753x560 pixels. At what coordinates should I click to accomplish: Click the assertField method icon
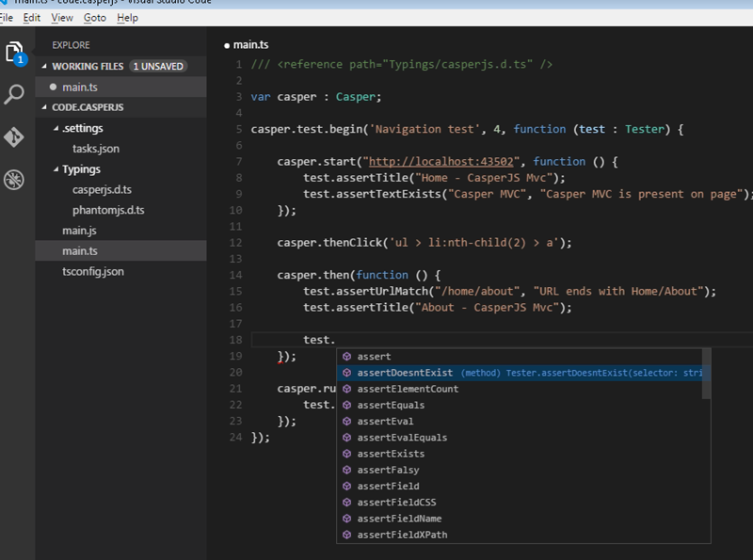(346, 486)
